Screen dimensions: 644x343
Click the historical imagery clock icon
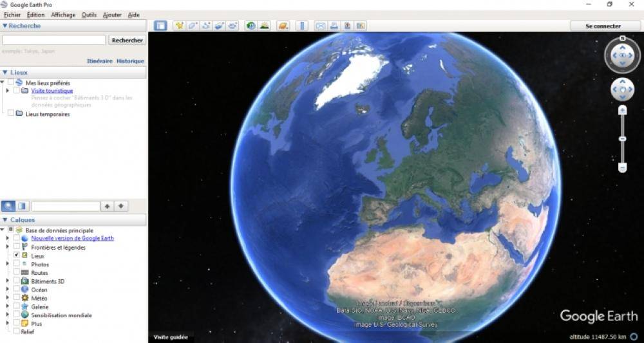(x=251, y=26)
